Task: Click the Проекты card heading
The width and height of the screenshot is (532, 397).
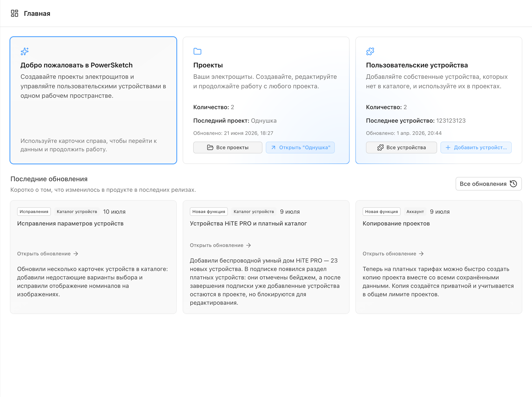Action: tap(208, 65)
